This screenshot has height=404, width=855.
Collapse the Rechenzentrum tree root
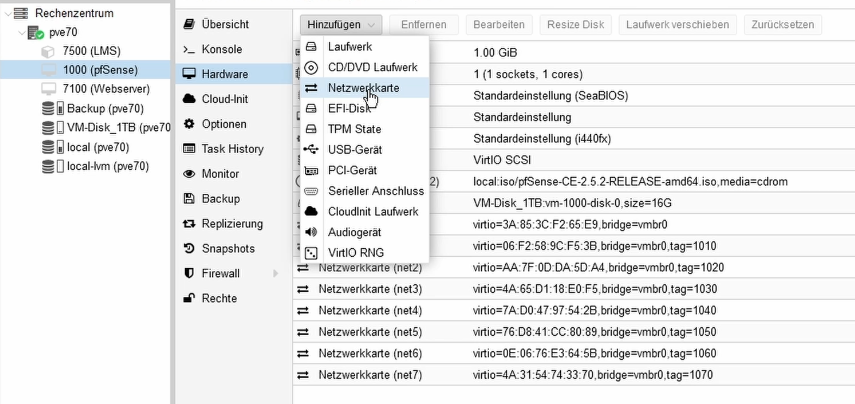(7, 13)
